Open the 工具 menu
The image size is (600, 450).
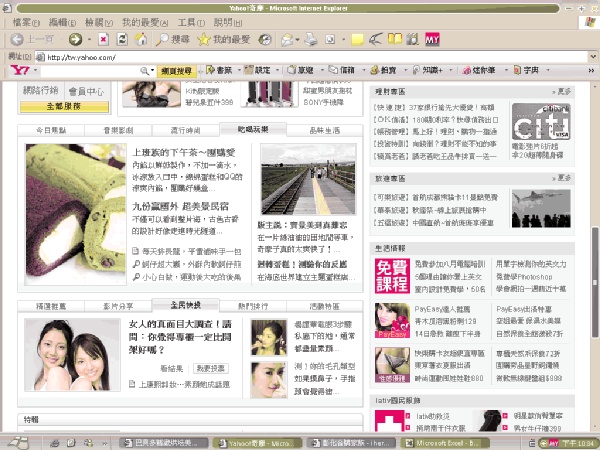191,23
